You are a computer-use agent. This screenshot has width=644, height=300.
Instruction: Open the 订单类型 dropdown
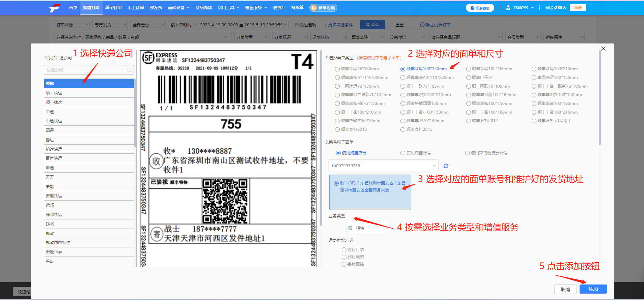(x=252, y=37)
